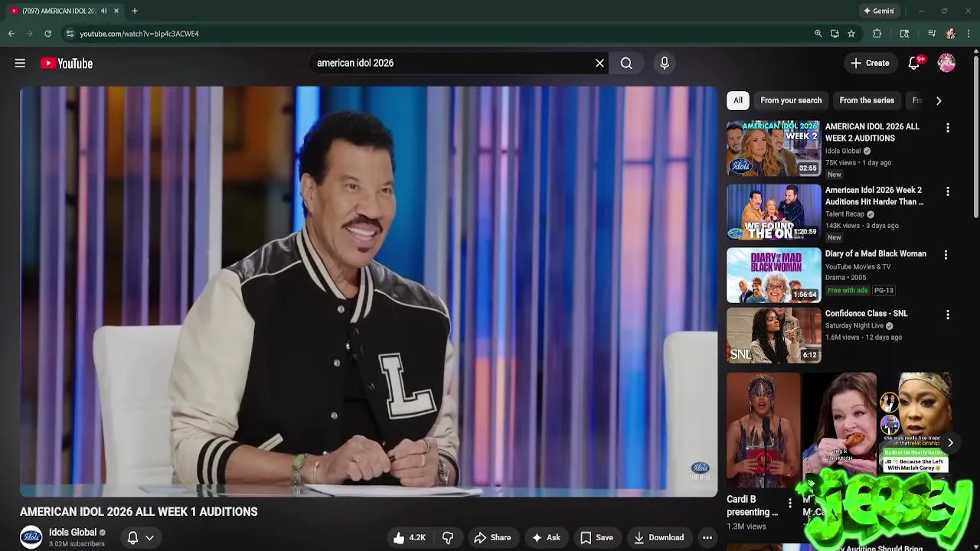
Task: Reload the page in the browser
Action: pyautogui.click(x=48, y=34)
